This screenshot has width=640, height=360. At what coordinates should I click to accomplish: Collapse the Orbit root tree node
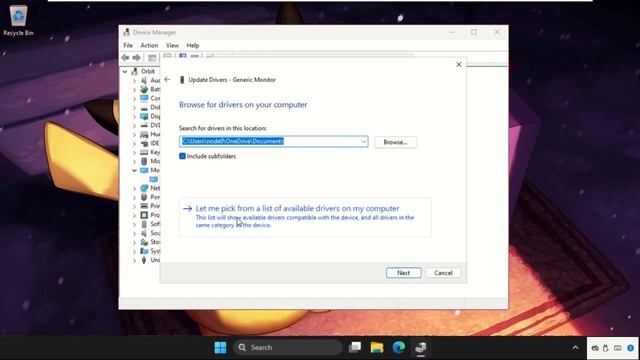point(125,71)
